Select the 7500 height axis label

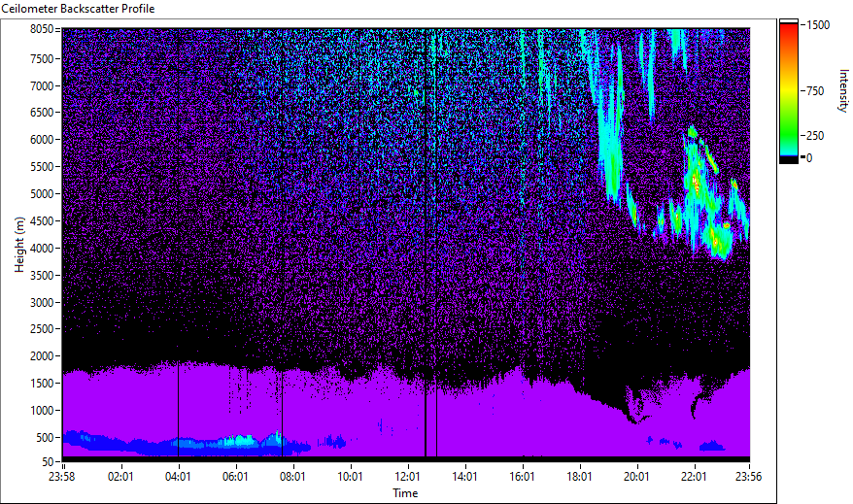[42, 58]
